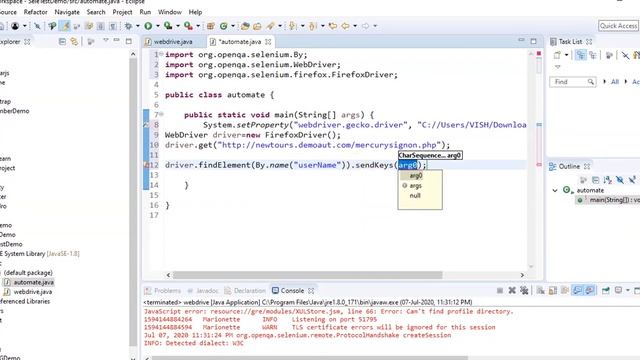Image resolution: width=640 pixels, height=360 pixels.
Task: Open the Back navigation history dropdown
Action: [355, 26]
